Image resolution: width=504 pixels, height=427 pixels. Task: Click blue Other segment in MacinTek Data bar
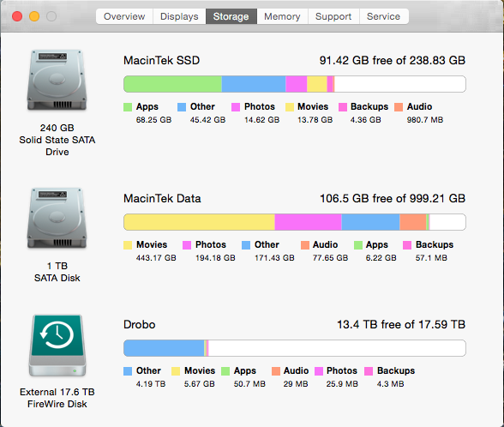[370, 222]
